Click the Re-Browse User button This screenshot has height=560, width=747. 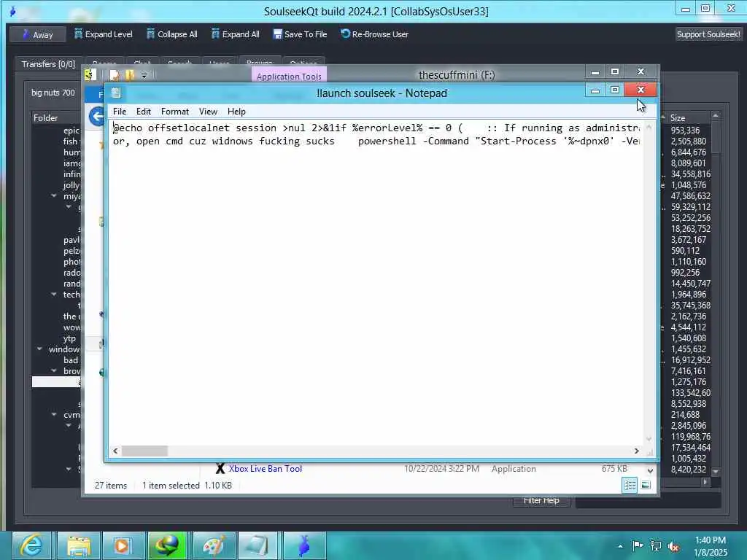(374, 34)
